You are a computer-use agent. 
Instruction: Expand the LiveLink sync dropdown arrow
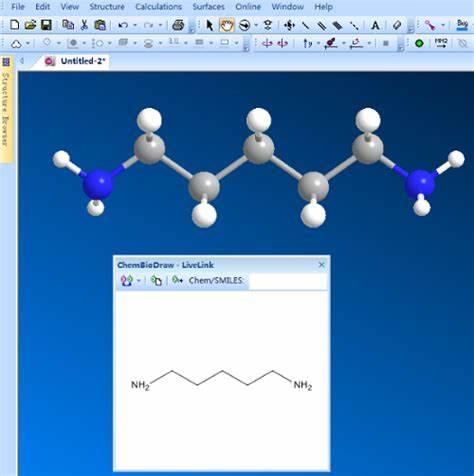138,281
